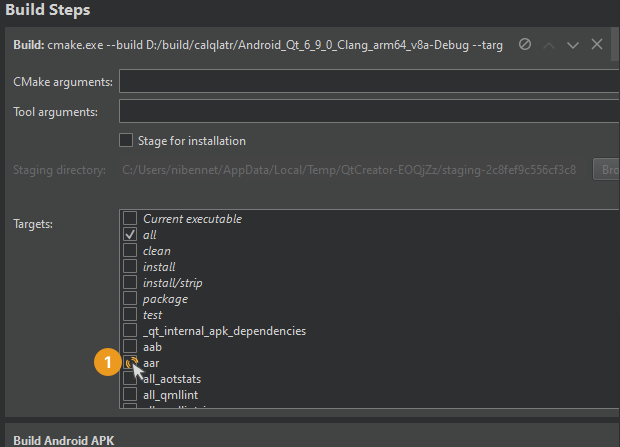Remove the cmake build step

(x=597, y=45)
